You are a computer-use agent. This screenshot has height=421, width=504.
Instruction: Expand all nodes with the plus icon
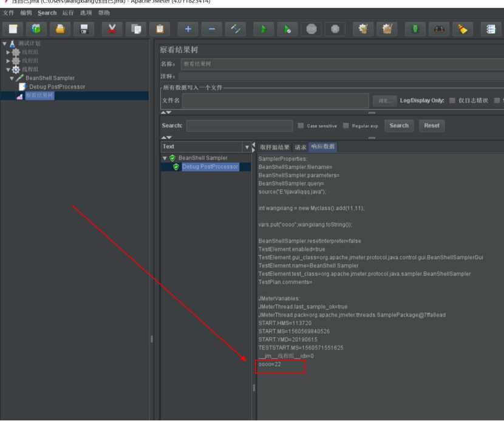click(188, 29)
